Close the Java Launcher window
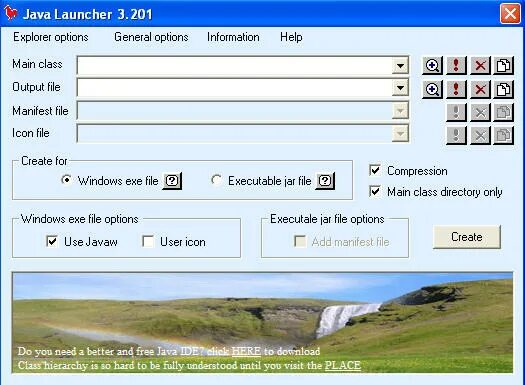Viewport: 525px width, 385px height. click(510, 14)
